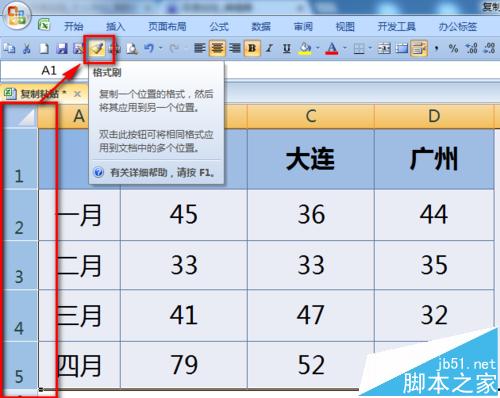The width and height of the screenshot is (500, 398).
Task: Click the Copy icon in toolbar
Action: pyautogui.click(x=9, y=49)
